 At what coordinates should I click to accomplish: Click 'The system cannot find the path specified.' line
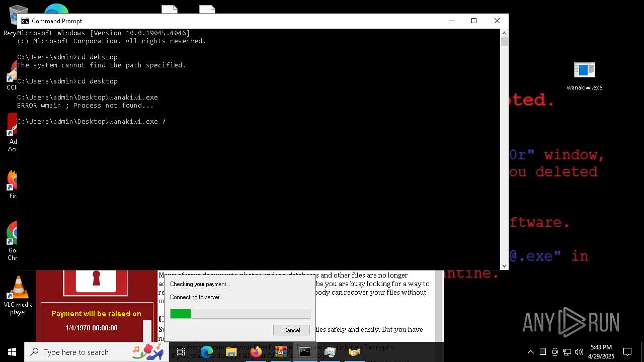(x=102, y=65)
